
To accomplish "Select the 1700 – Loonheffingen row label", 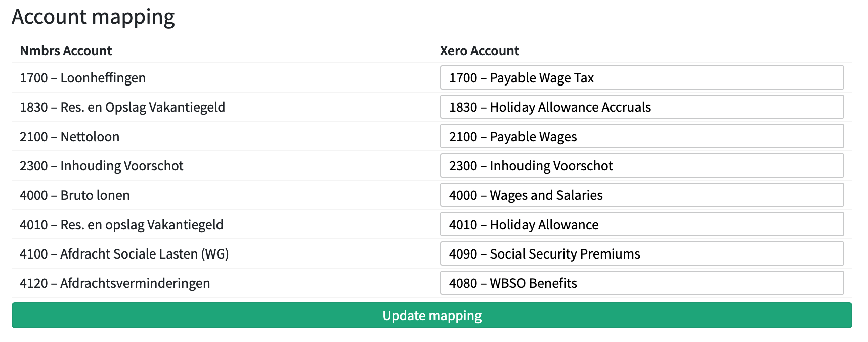I will pos(82,78).
